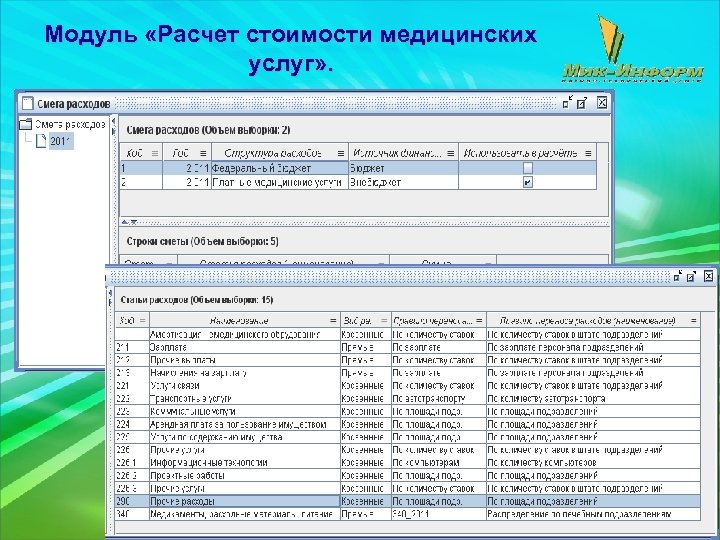Maximize the Смета расходов window
Viewport: 720px width, 540px height.
(x=582, y=103)
